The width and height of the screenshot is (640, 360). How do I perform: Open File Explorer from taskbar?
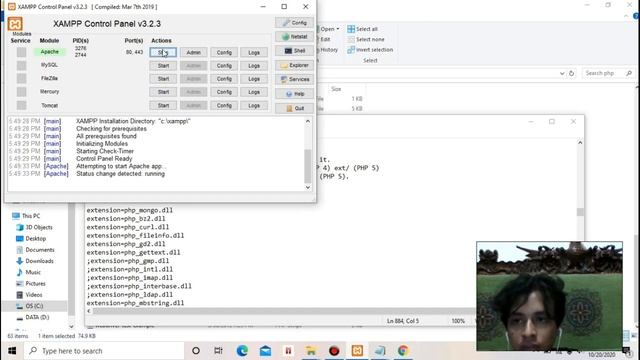point(311,351)
